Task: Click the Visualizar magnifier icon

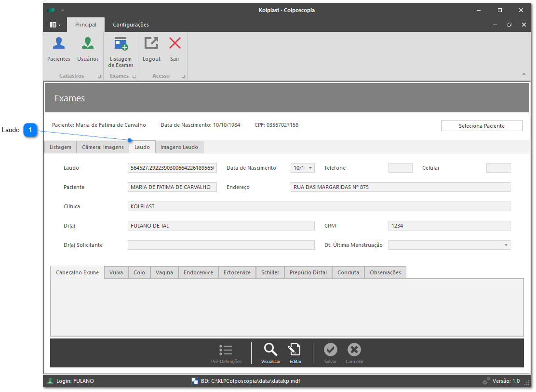Action: point(270,350)
